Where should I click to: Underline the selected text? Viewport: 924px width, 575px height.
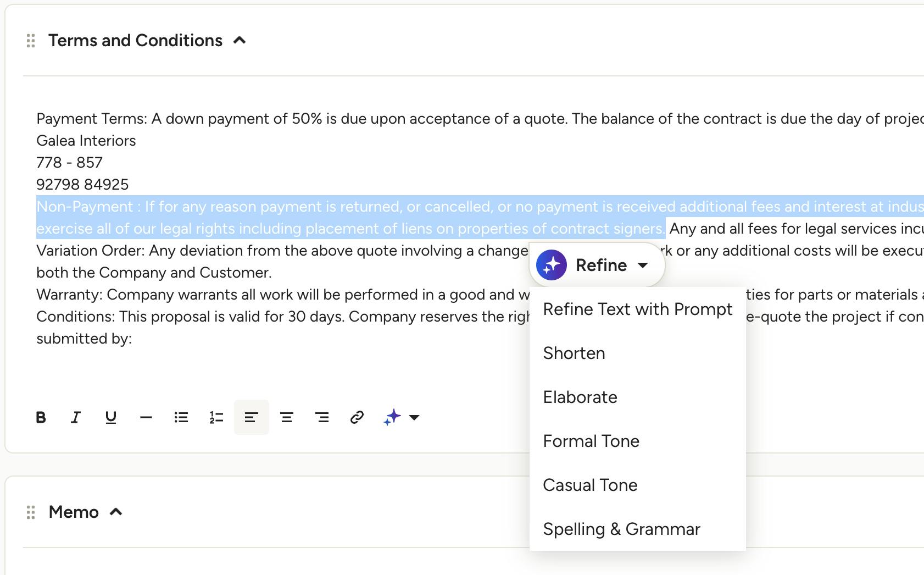coord(111,417)
